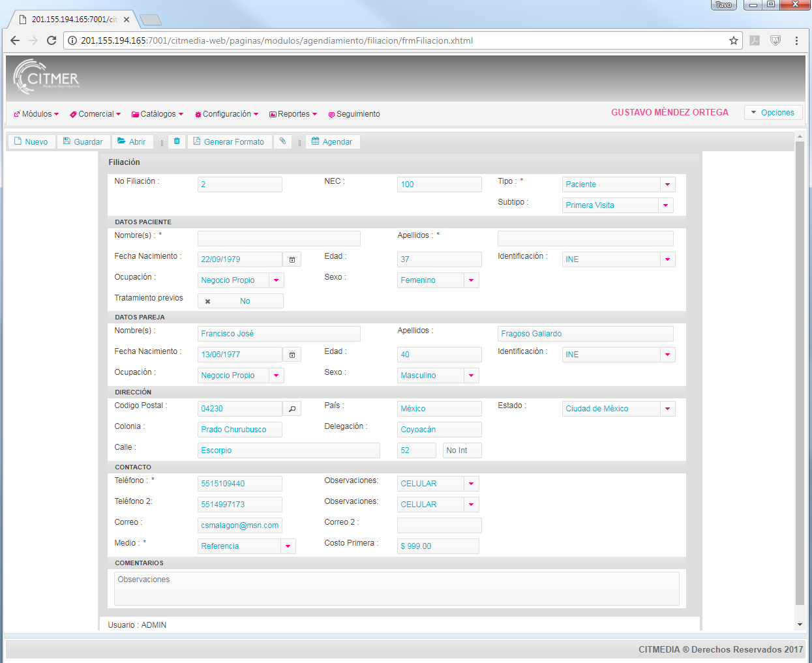Viewport: 812px width, 663px height.
Task: Open Observaciones dropdown beside Teléfono 2
Action: pyautogui.click(x=471, y=505)
